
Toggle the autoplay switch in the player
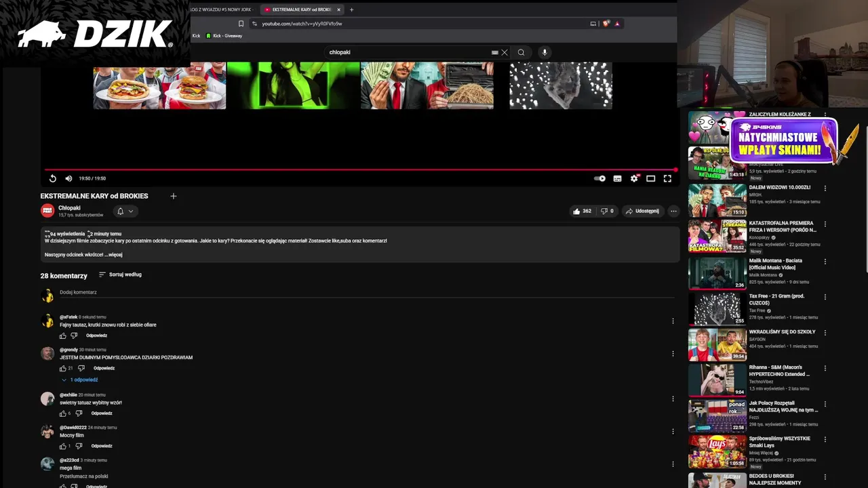click(x=599, y=178)
